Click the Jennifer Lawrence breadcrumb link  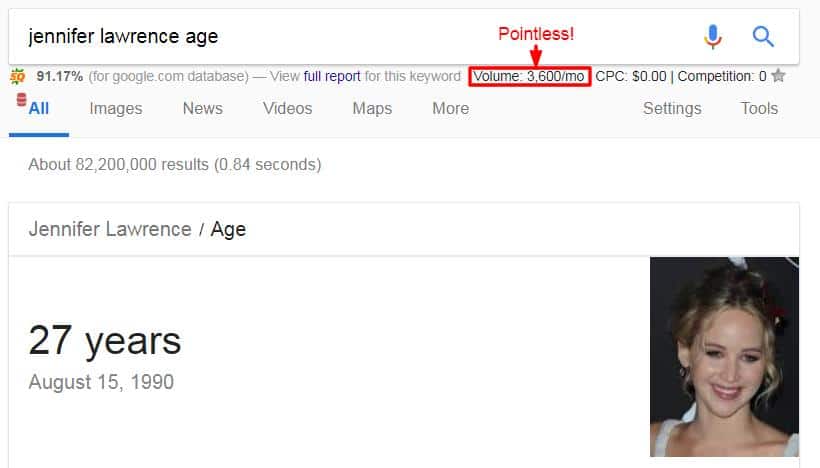coord(110,229)
